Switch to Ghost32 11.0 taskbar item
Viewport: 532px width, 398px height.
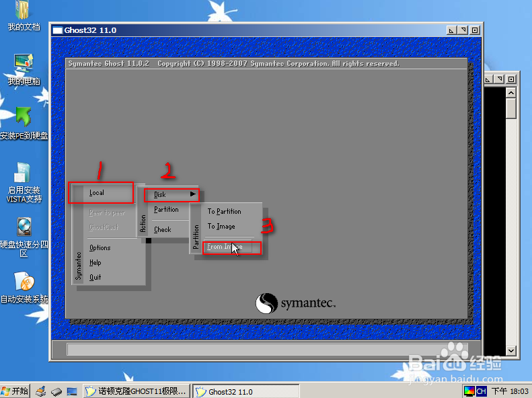pos(246,391)
